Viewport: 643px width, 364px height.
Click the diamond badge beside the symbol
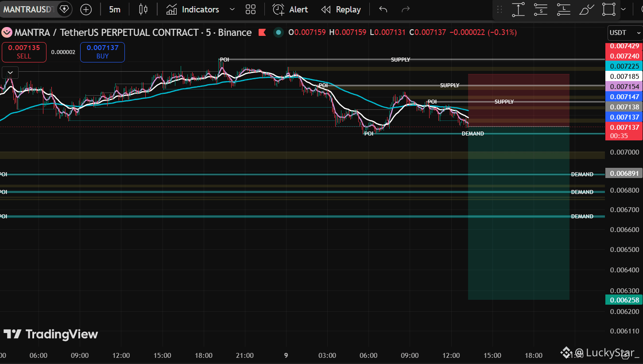click(x=65, y=9)
